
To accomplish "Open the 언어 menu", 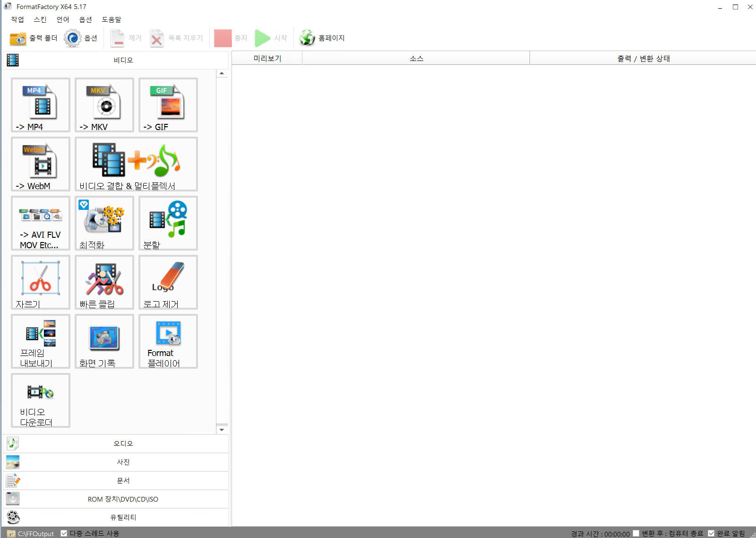I will tap(63, 19).
